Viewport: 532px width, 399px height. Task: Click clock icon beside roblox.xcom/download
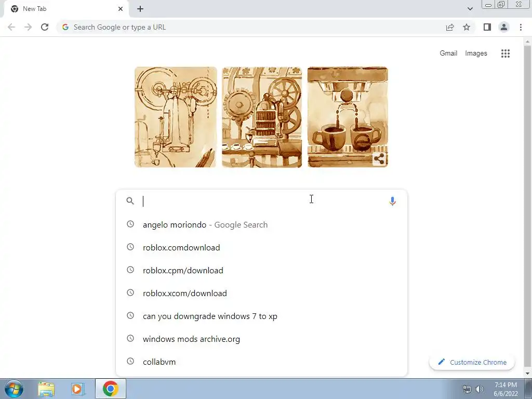(x=130, y=292)
